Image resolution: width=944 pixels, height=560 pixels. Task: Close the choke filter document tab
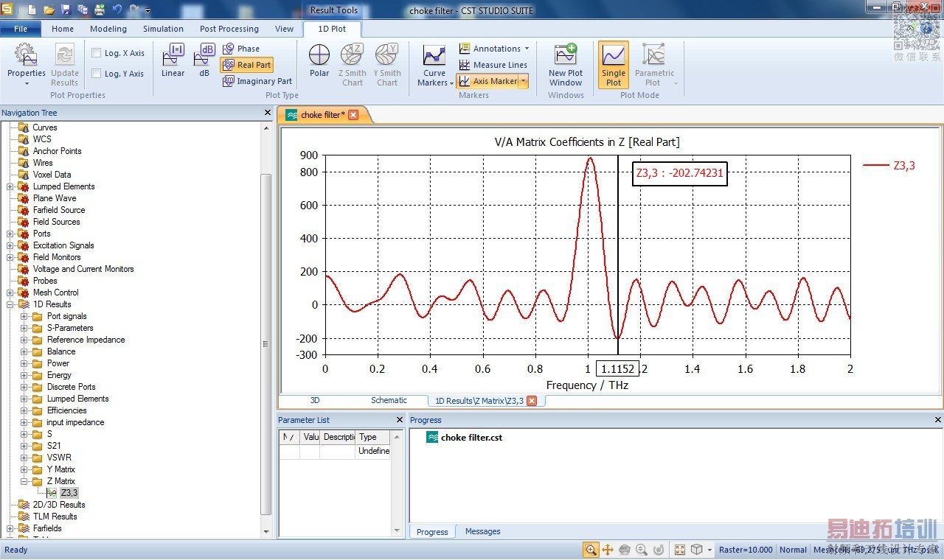(353, 115)
